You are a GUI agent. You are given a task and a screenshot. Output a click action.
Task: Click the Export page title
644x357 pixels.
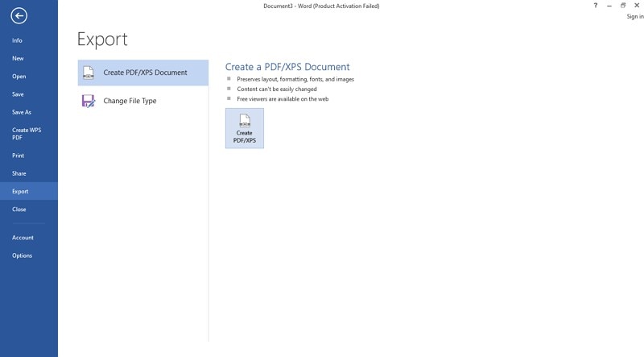point(102,40)
